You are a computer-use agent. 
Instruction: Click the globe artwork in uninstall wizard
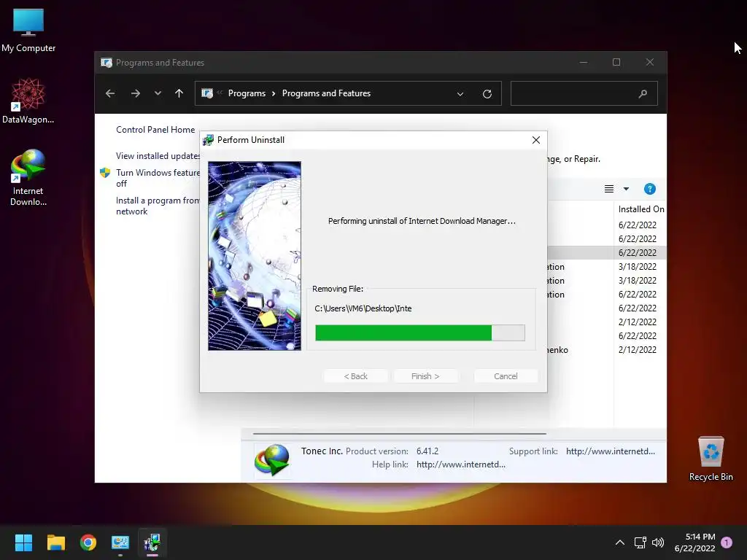[x=255, y=256]
